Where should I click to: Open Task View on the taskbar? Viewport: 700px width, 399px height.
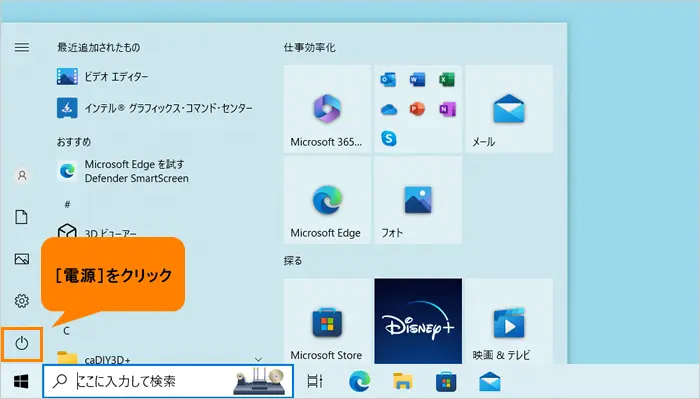(315, 381)
